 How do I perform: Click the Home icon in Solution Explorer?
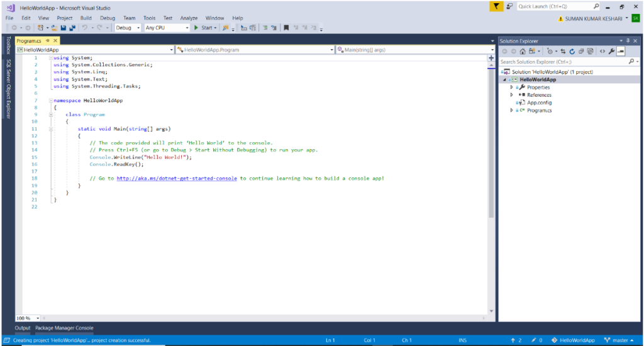click(x=523, y=52)
